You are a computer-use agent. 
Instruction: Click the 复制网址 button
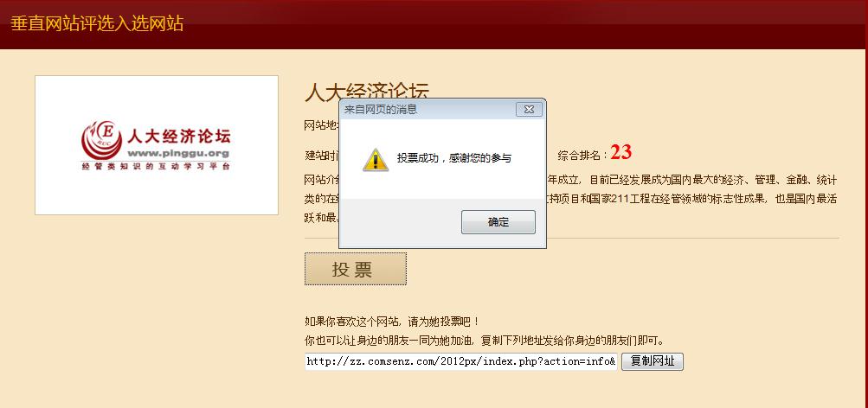(x=653, y=361)
